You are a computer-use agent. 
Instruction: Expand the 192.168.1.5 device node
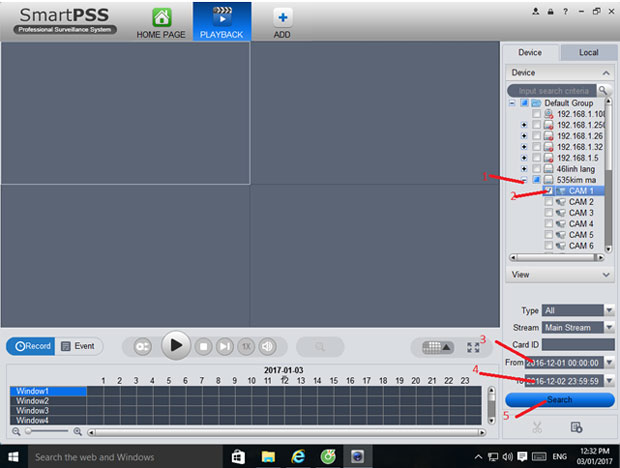pyautogui.click(x=524, y=158)
